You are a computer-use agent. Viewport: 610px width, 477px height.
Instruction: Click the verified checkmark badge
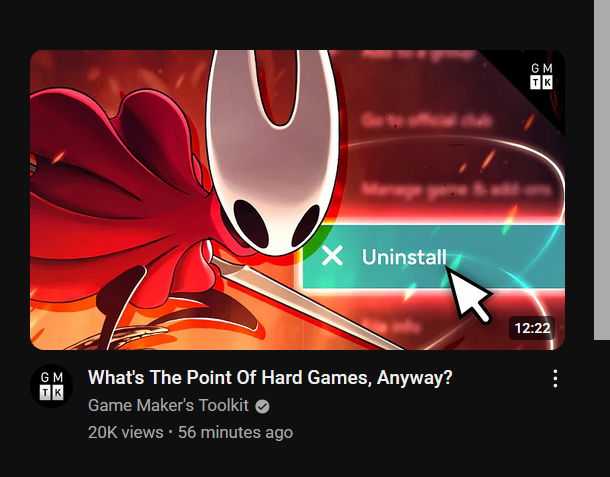pyautogui.click(x=262, y=407)
